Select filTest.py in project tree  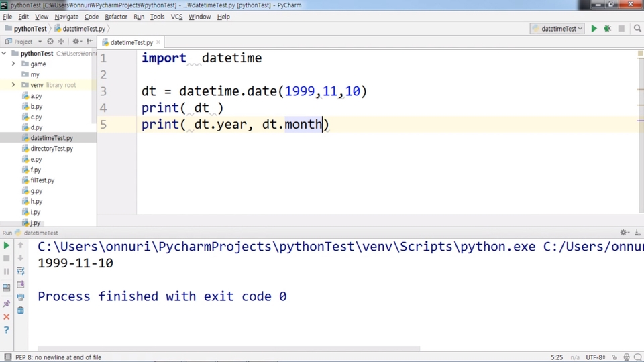tap(42, 180)
